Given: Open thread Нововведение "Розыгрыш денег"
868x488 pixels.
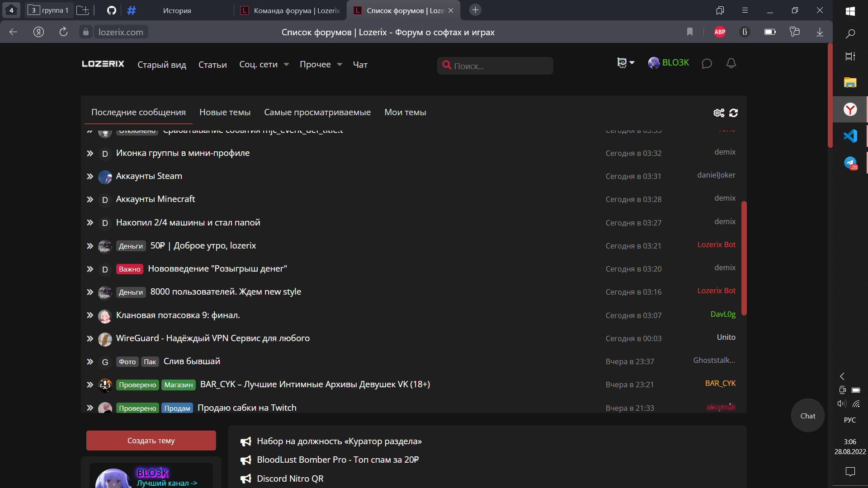Looking at the screenshot, I should [217, 268].
